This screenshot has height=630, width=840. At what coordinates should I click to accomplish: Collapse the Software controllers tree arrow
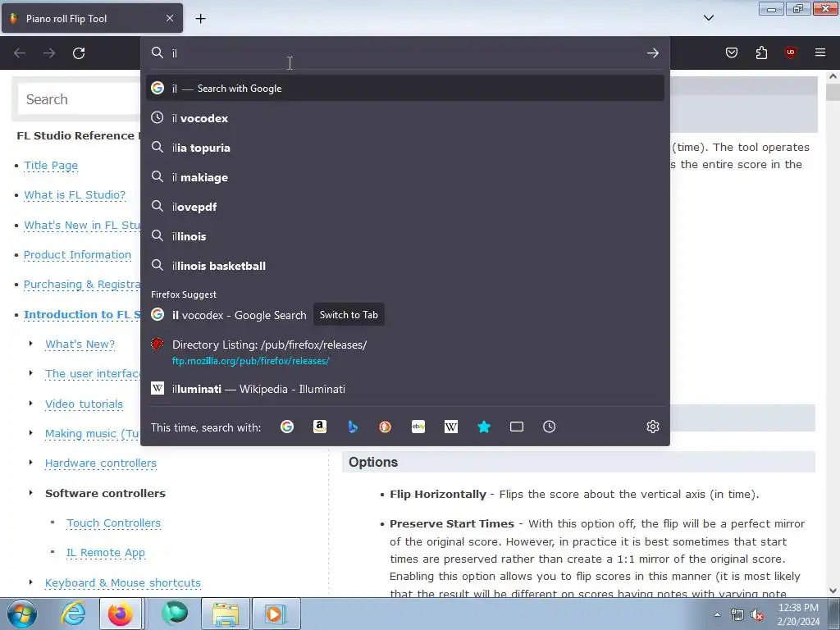pyautogui.click(x=31, y=492)
